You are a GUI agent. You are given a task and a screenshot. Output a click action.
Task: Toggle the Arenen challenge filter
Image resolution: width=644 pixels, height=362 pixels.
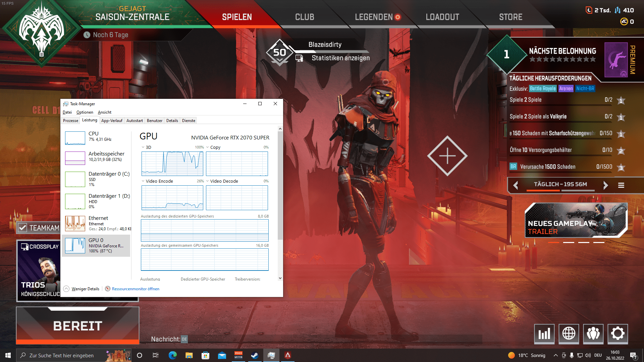(566, 88)
